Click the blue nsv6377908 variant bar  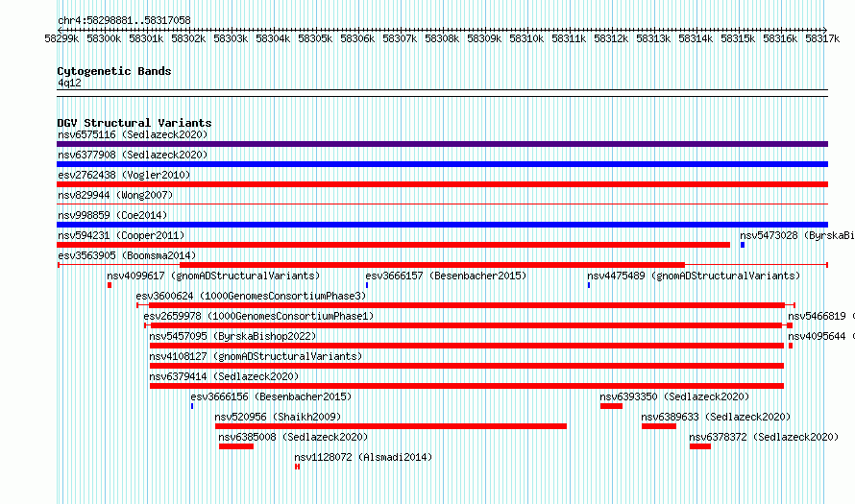pos(442,164)
